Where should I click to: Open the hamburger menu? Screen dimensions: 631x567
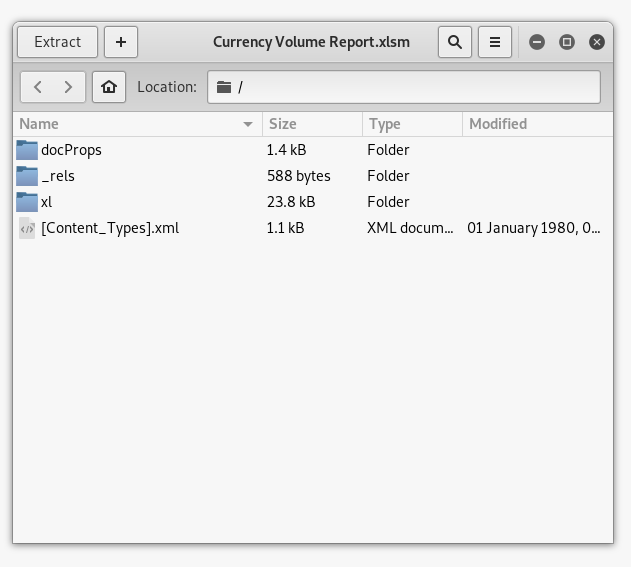click(x=494, y=42)
